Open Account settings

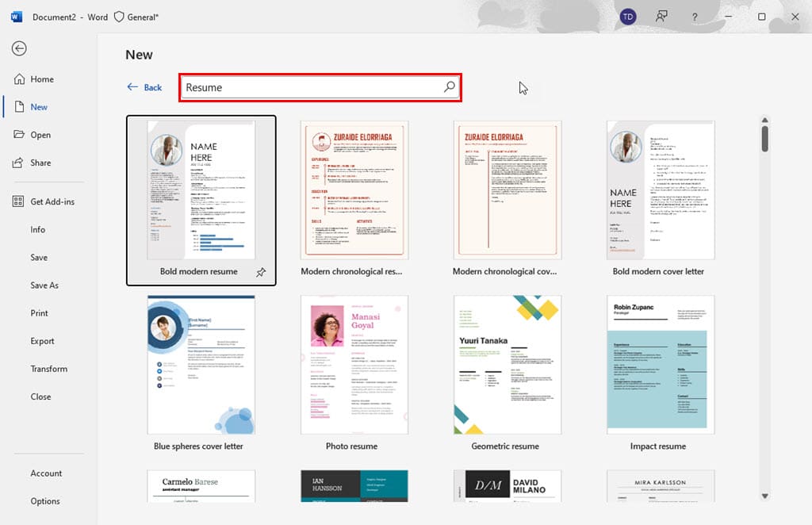(46, 473)
